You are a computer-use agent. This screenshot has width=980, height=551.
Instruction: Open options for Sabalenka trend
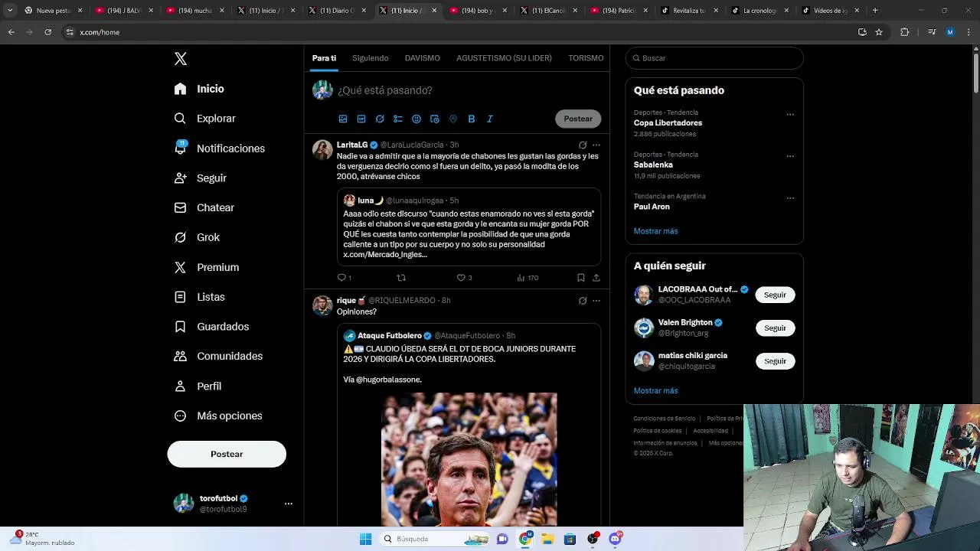pos(790,156)
